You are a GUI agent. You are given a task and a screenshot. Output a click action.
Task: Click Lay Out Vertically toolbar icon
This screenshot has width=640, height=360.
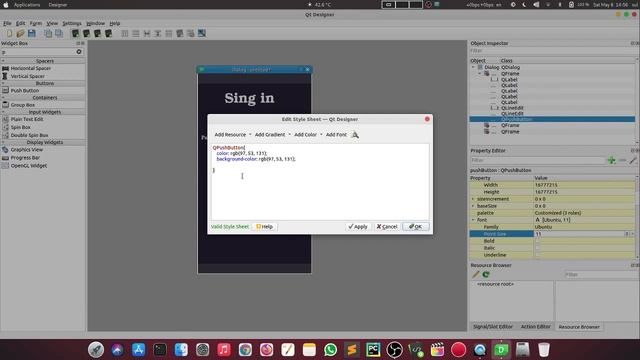136,33
